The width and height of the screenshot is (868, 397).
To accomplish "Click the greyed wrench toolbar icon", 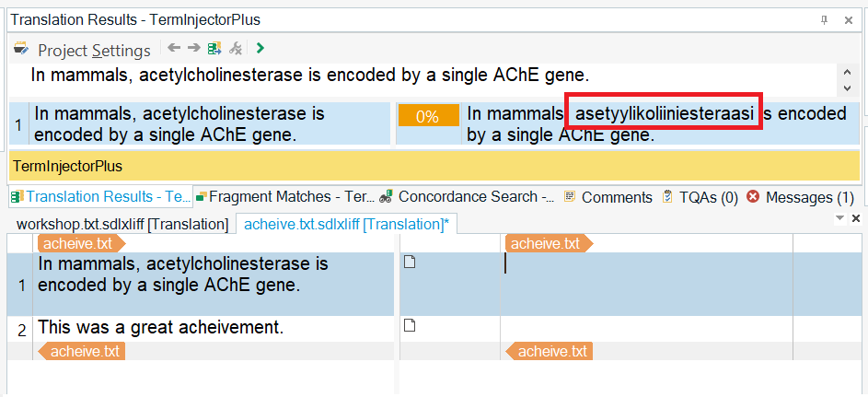I will 237,49.
